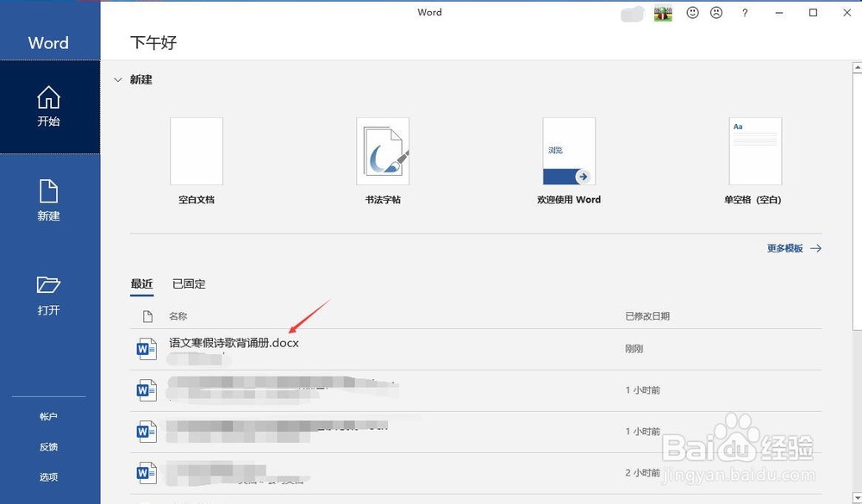This screenshot has height=504, width=862.
Task: Collapse the 新建 section chevron
Action: [117, 80]
